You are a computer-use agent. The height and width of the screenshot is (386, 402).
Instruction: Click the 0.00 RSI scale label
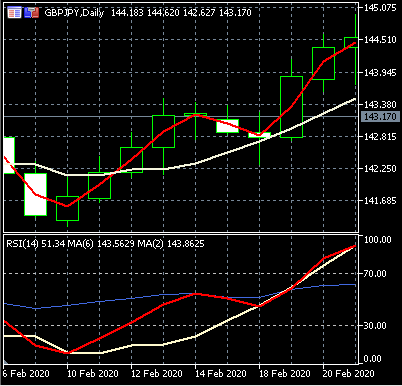coord(373,359)
